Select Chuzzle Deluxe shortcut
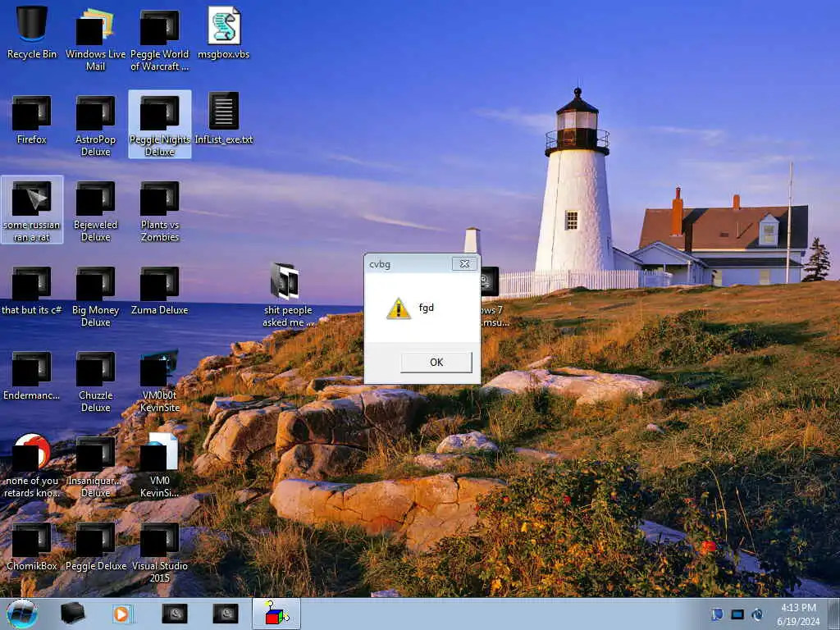Screen dimensions: 840x630 click(x=95, y=381)
